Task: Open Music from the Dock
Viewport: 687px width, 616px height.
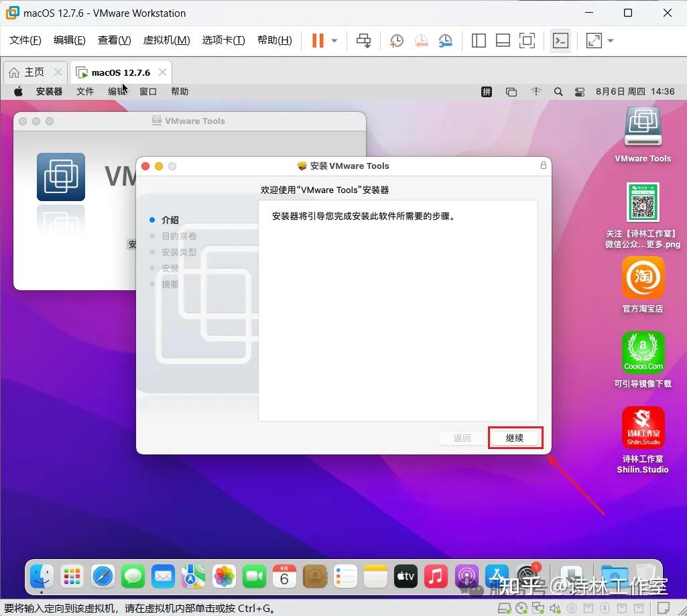Action: tap(436, 576)
